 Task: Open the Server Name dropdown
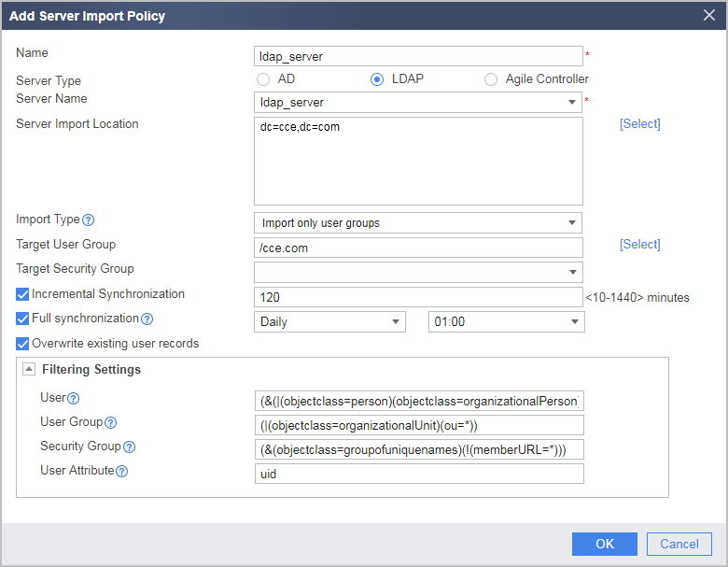point(418,102)
